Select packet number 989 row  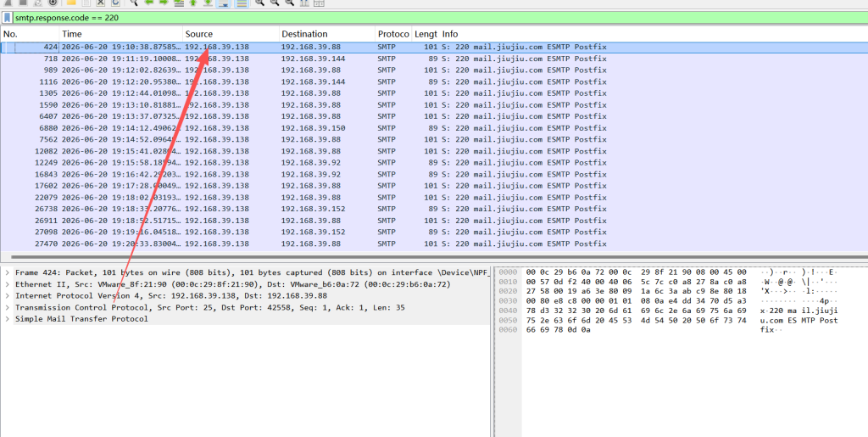(434, 70)
